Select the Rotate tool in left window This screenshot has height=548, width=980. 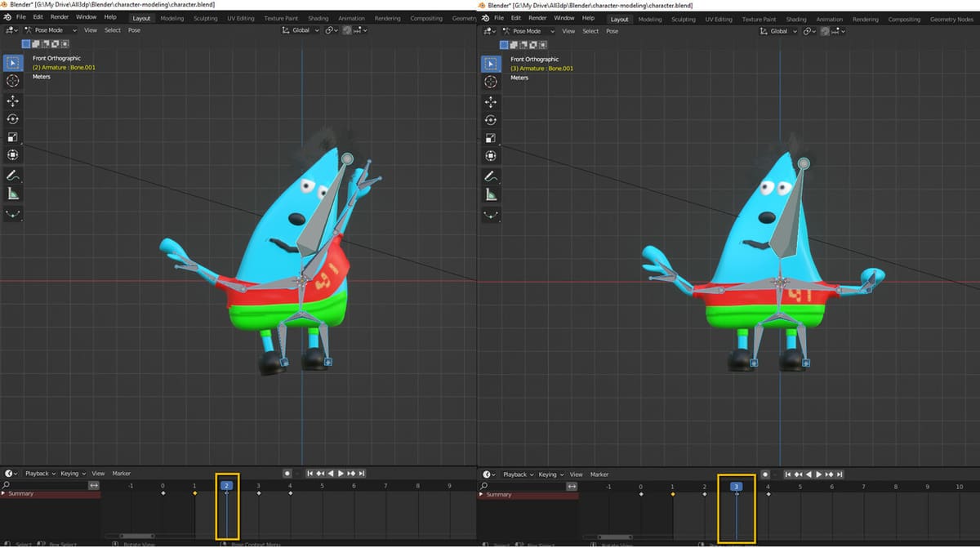[x=13, y=119]
